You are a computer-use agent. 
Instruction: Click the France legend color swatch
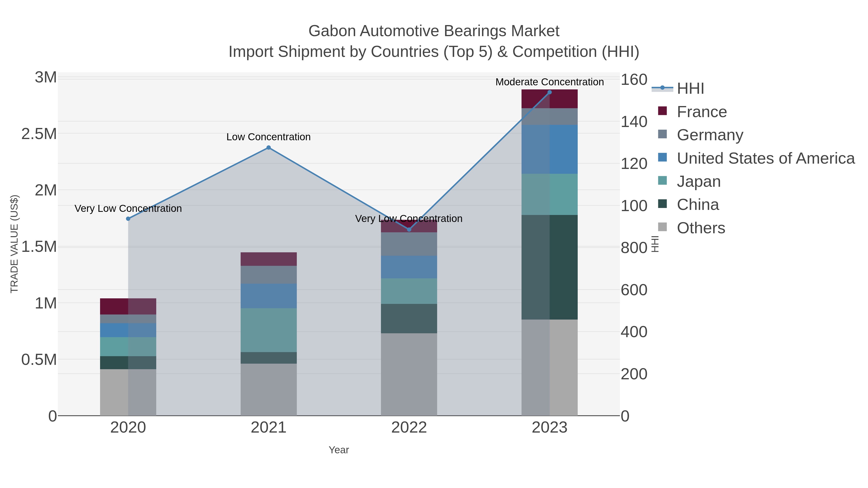click(x=662, y=111)
